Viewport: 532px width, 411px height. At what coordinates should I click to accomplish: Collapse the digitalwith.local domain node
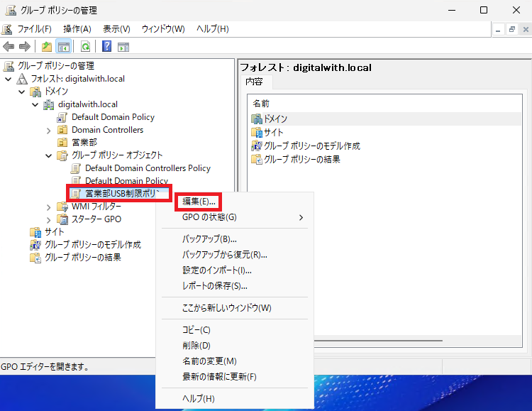[x=35, y=104]
